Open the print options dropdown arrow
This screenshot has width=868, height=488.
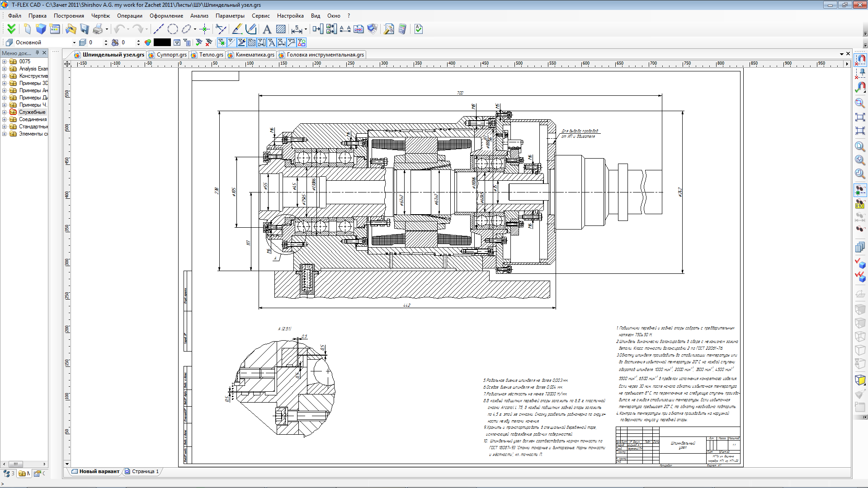(107, 29)
